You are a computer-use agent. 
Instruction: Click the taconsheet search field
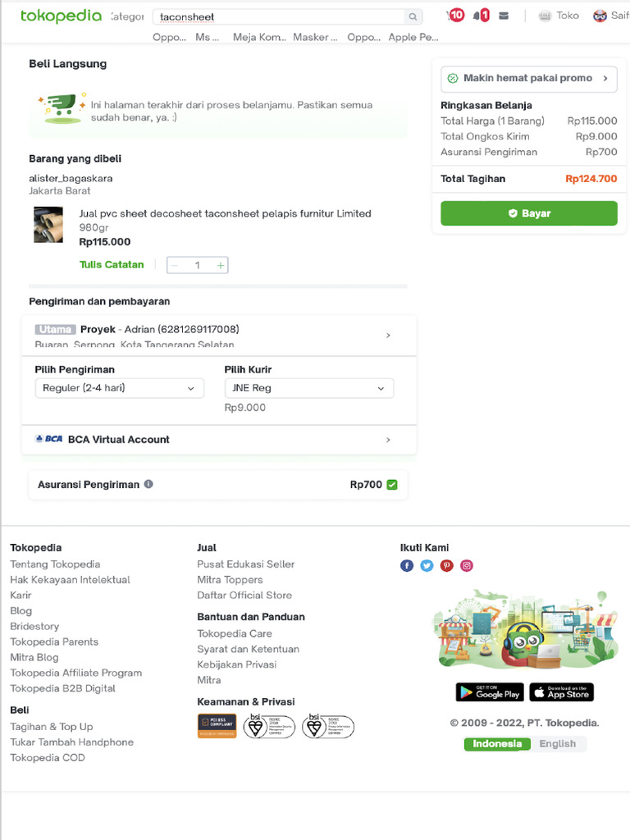point(279,16)
